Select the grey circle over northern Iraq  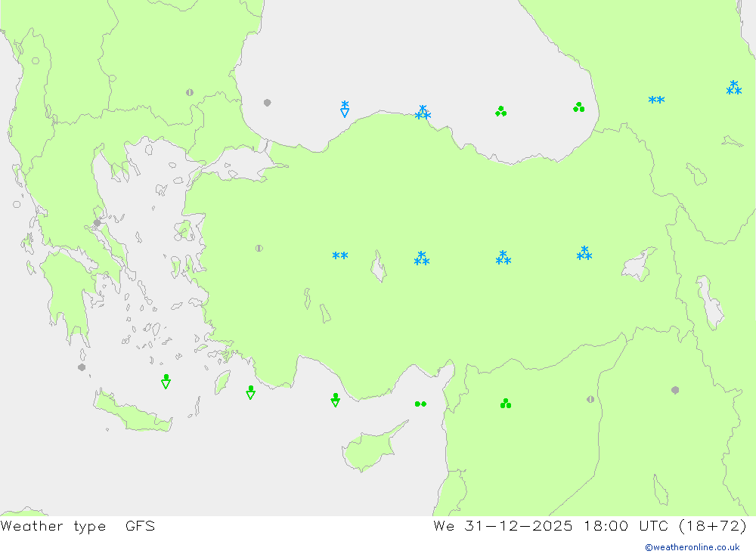675,390
